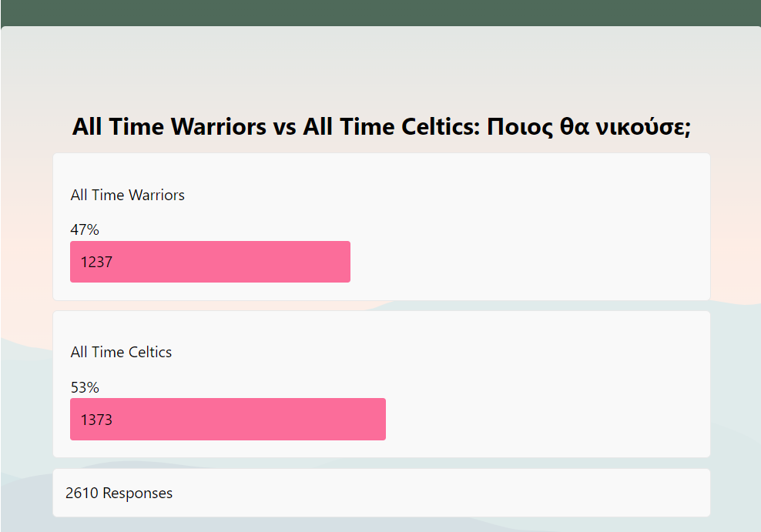This screenshot has height=532, width=761.
Task: Click the "2610 Responses" total text
Action: (x=119, y=493)
